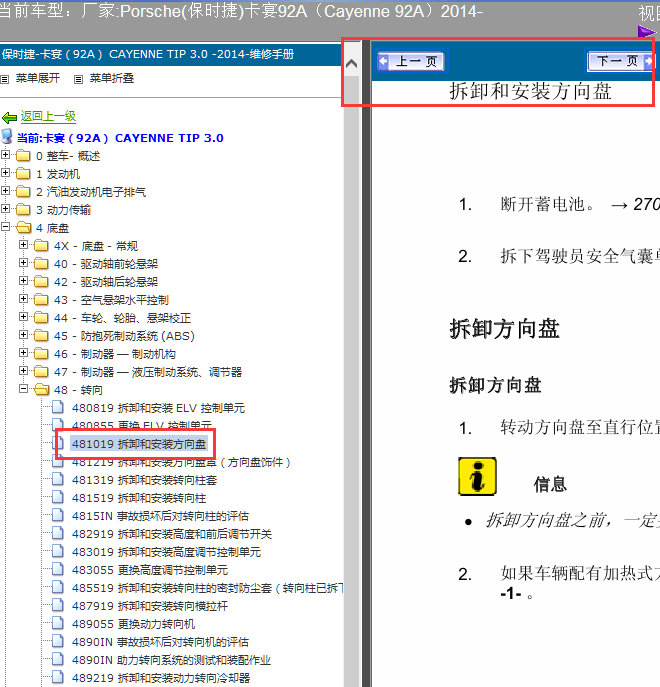Open 4890IN 助力转向系统的测试和装配作业
660x687 pixels.
coord(171,660)
